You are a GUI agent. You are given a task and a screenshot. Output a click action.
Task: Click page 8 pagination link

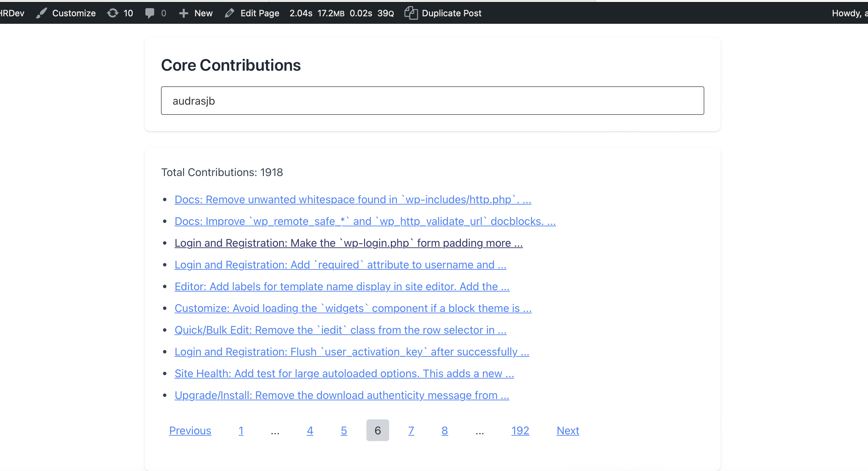(x=445, y=431)
